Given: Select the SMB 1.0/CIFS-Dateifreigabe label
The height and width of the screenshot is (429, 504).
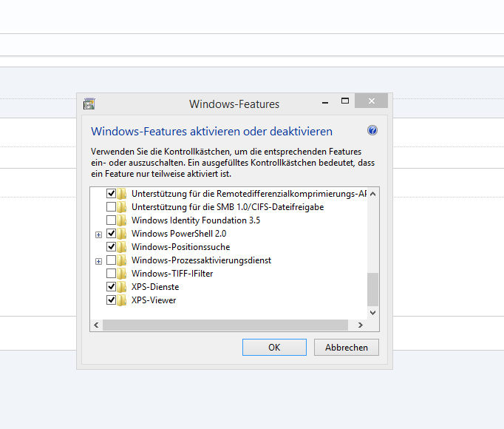Looking at the screenshot, I should coord(228,207).
